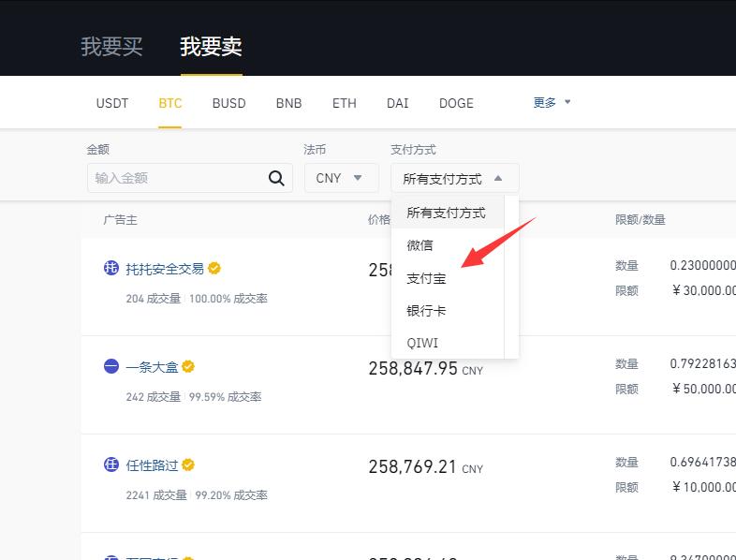Click verified badge next to 任性路过
The width and height of the screenshot is (736, 560).
click(x=188, y=464)
